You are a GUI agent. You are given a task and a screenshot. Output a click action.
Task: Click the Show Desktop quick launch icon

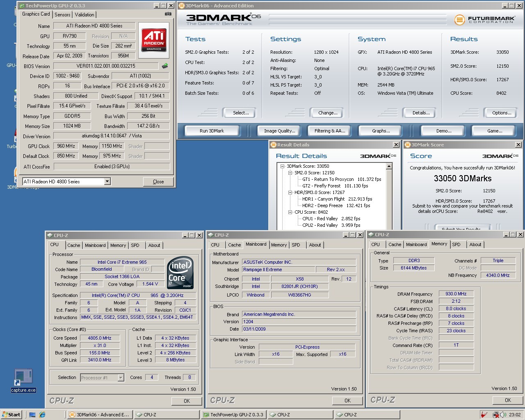(32, 415)
